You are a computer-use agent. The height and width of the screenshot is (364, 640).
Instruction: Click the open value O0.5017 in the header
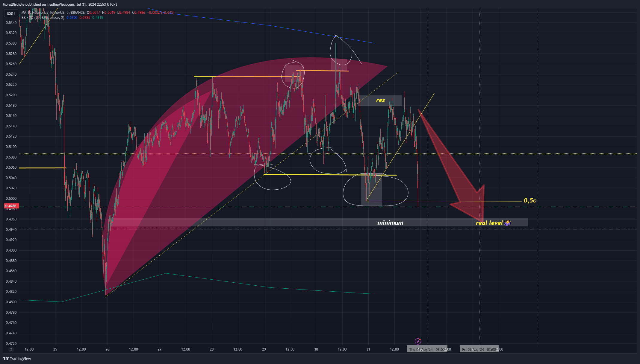pyautogui.click(x=93, y=13)
